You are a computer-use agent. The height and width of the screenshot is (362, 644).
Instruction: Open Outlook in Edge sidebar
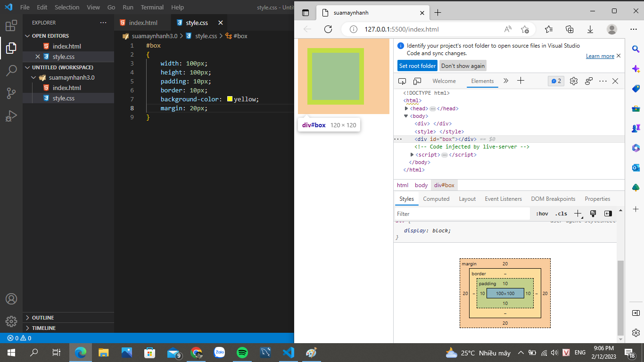pyautogui.click(x=636, y=168)
